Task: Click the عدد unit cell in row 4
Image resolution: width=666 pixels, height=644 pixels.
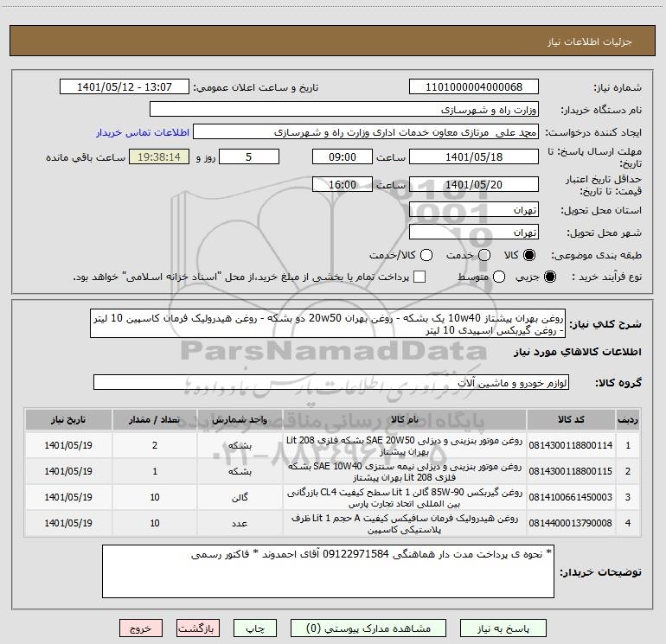Action: coord(240,524)
